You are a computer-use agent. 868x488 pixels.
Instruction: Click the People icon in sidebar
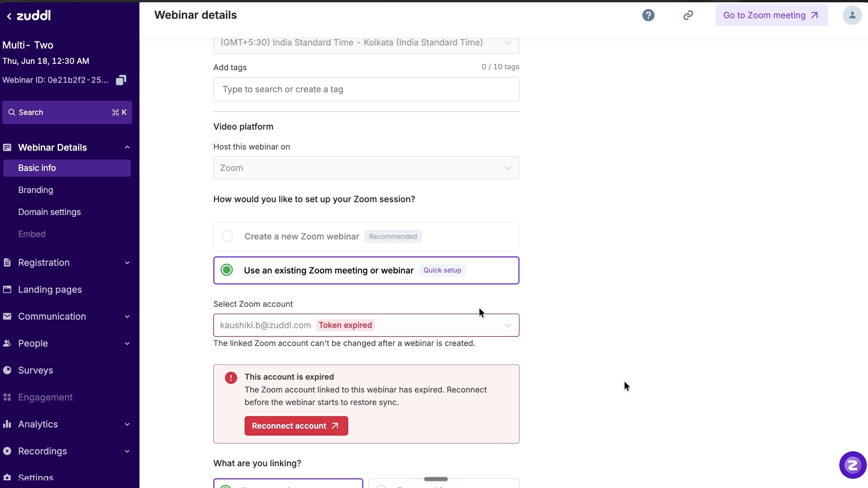click(7, 343)
